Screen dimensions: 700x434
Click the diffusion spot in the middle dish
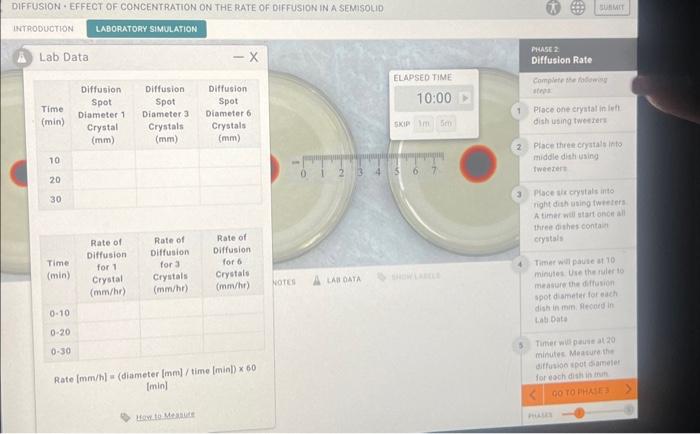point(274,169)
